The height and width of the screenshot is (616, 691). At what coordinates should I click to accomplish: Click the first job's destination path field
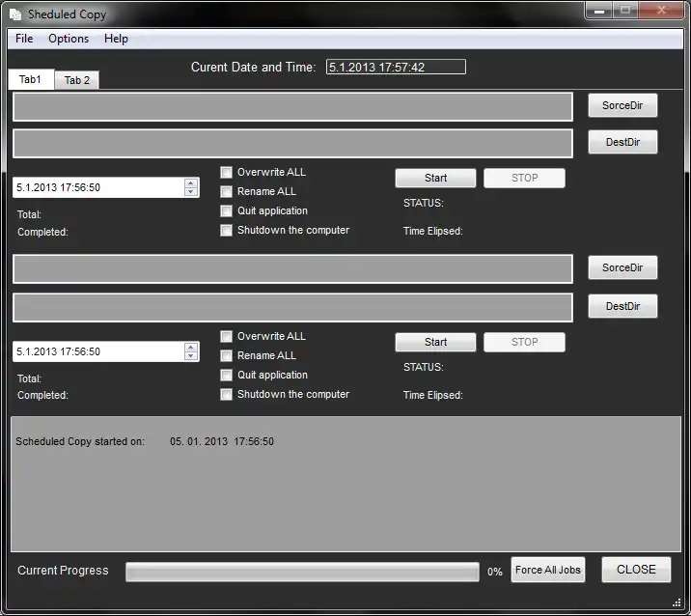pos(292,143)
